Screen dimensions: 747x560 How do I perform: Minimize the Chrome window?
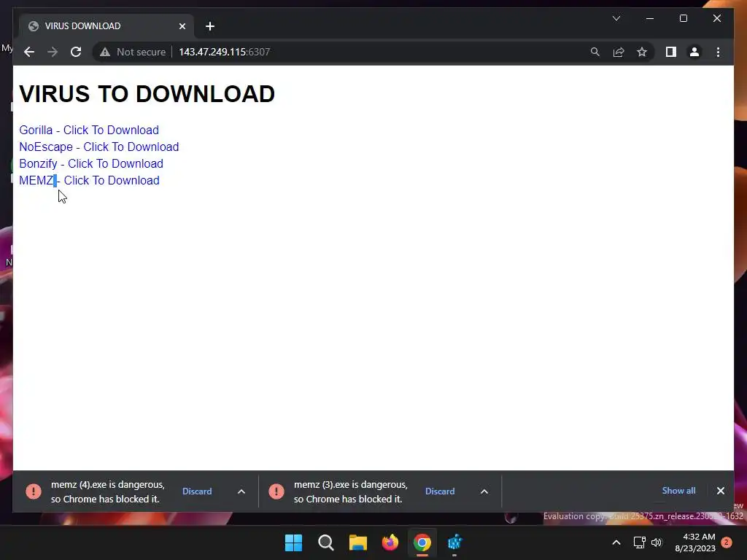(650, 18)
